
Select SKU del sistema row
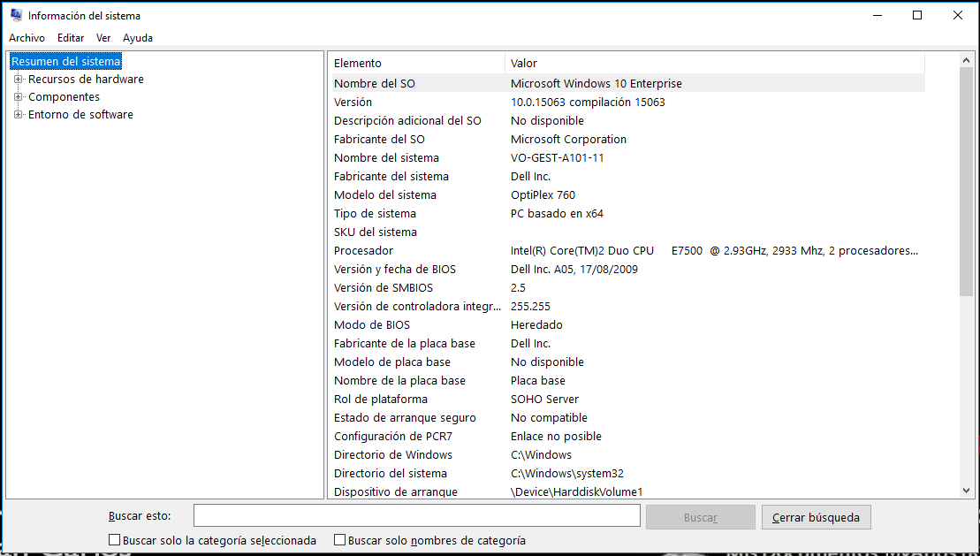pyautogui.click(x=628, y=232)
